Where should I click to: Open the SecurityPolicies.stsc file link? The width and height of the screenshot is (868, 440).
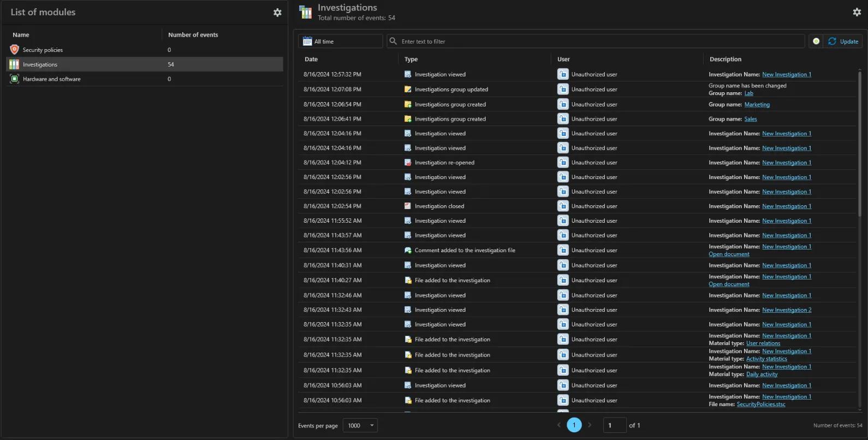[x=761, y=405]
